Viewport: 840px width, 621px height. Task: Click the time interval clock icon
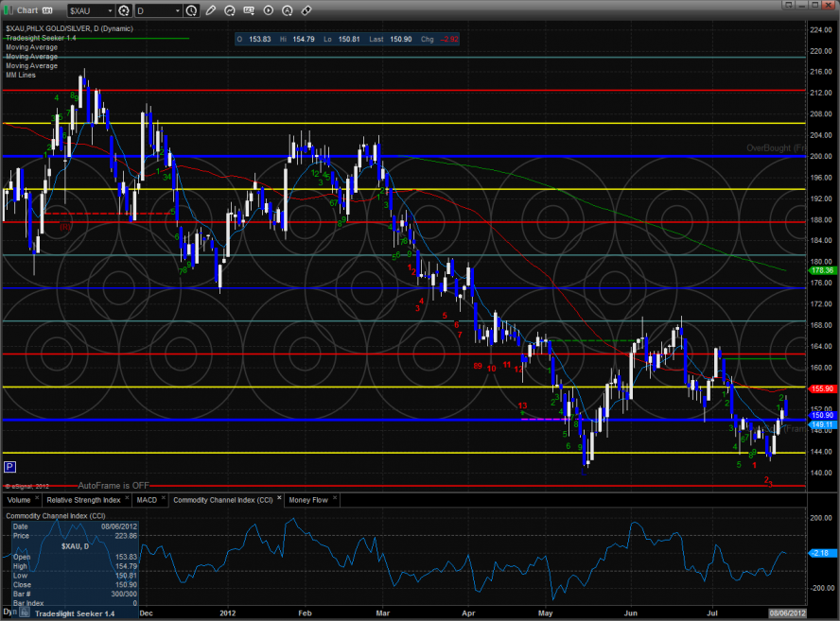[193, 10]
